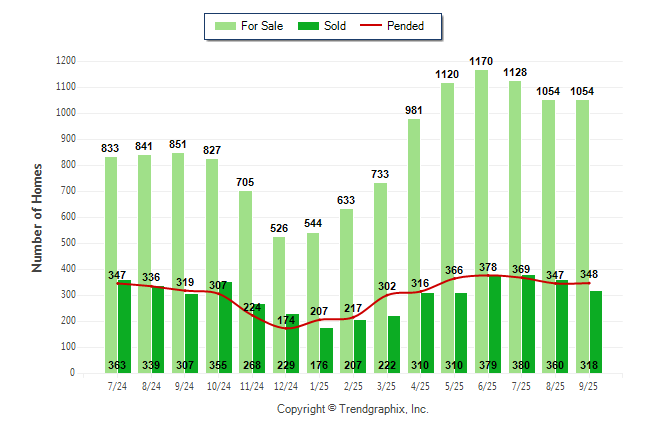Click the red Pended line legend marker
646x434 pixels.
pyautogui.click(x=376, y=26)
